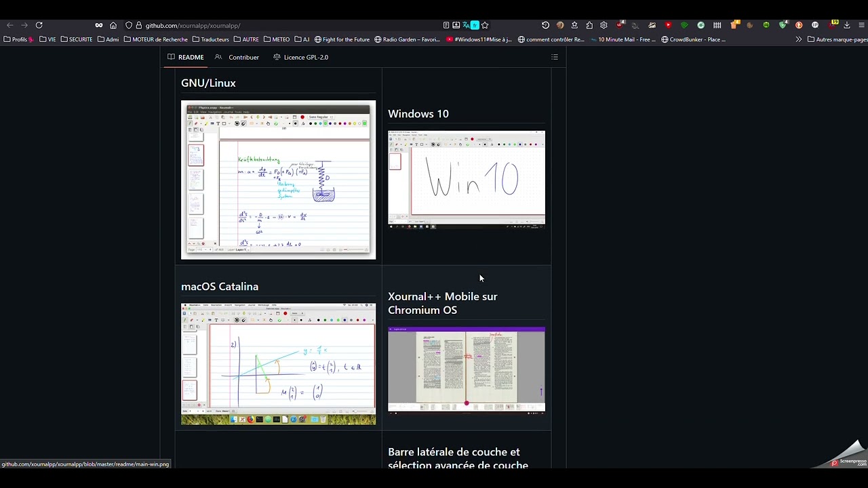Select the README tab
The width and height of the screenshot is (868, 488).
coord(186,57)
